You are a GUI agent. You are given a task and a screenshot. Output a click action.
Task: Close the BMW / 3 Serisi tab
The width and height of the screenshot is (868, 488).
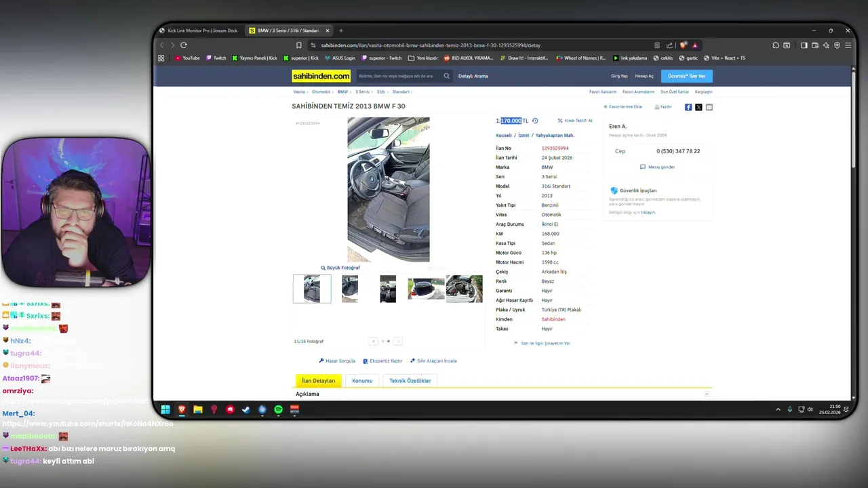[328, 30]
